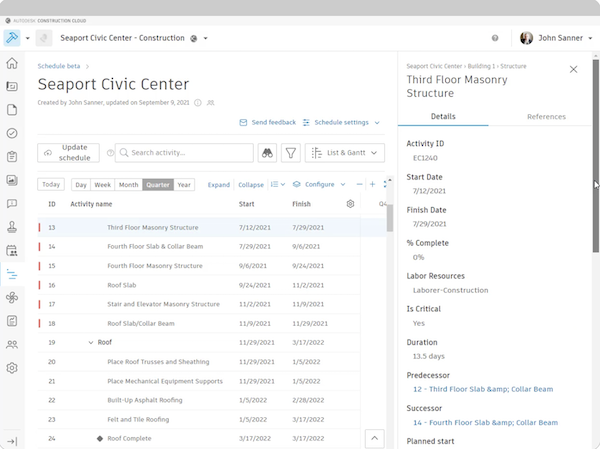Image resolution: width=600 pixels, height=449 pixels.
Task: Open the Settings gear icon in sidebar
Action: [12, 368]
